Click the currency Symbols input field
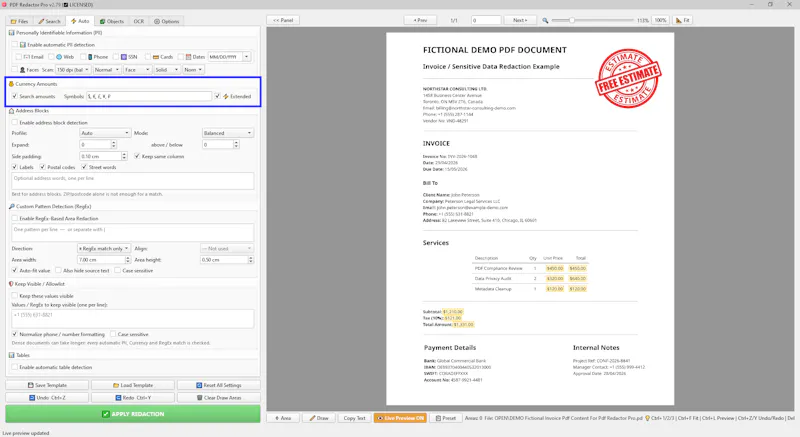This screenshot has height=437, width=800. [x=148, y=96]
